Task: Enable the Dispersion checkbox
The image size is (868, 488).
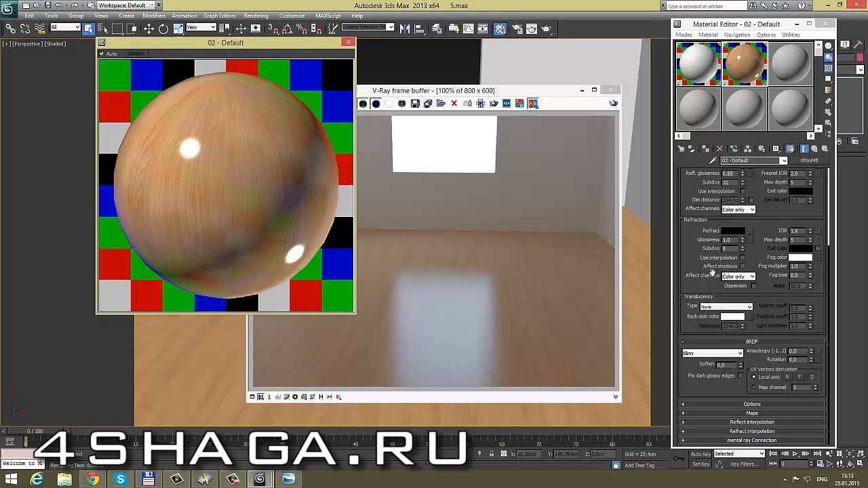Action: (x=753, y=286)
